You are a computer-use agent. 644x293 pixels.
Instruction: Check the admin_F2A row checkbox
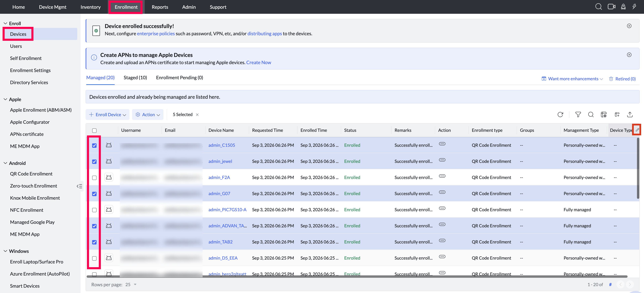94,178
